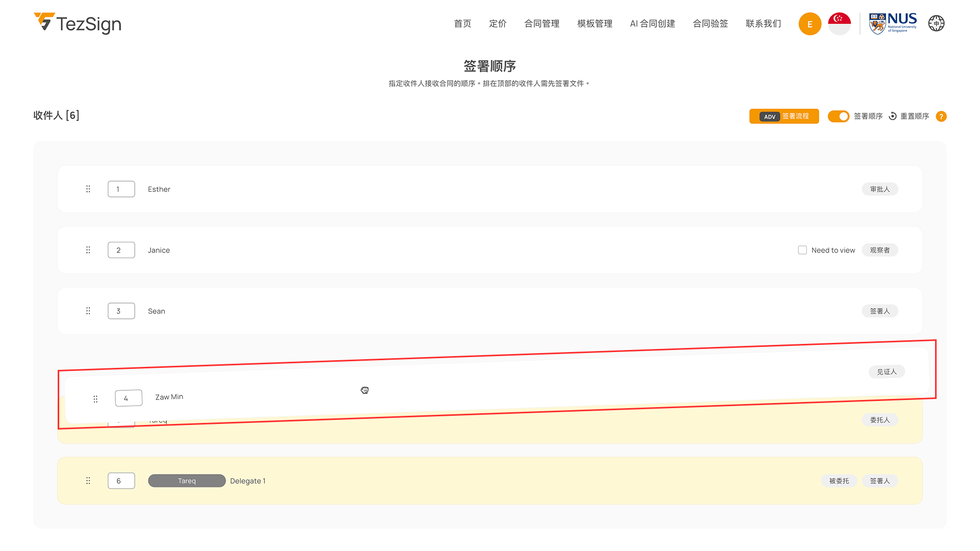Click the Singapore flag icon
The width and height of the screenshot is (980, 551).
point(839,23)
